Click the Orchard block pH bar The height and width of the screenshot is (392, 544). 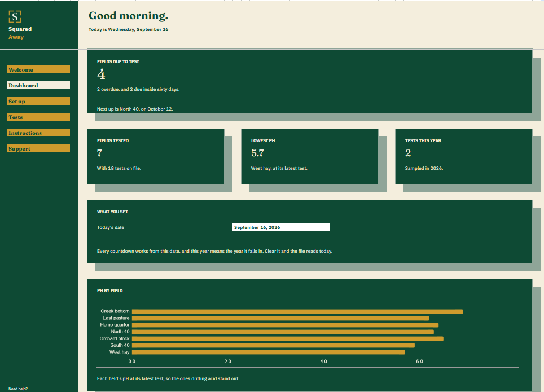[288, 338]
